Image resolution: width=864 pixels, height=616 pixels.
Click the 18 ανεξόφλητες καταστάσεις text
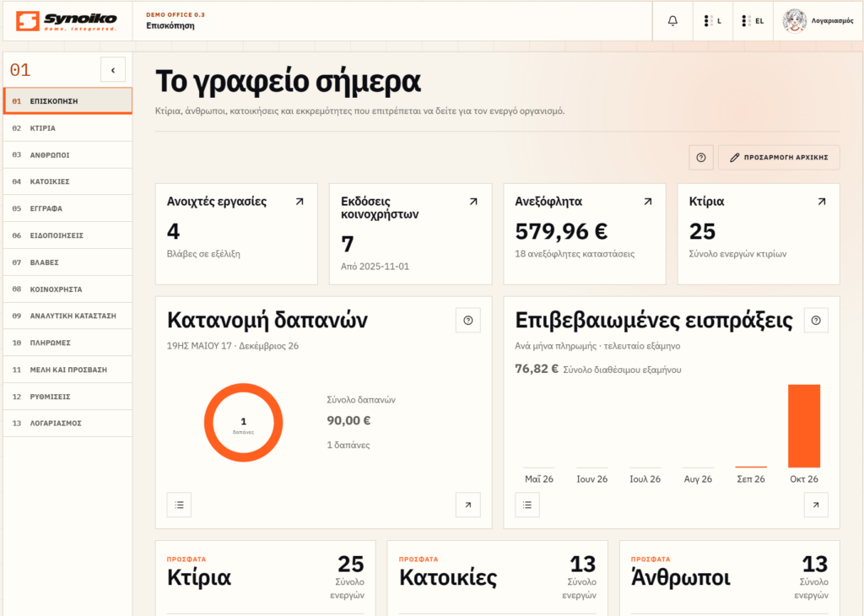tap(575, 254)
